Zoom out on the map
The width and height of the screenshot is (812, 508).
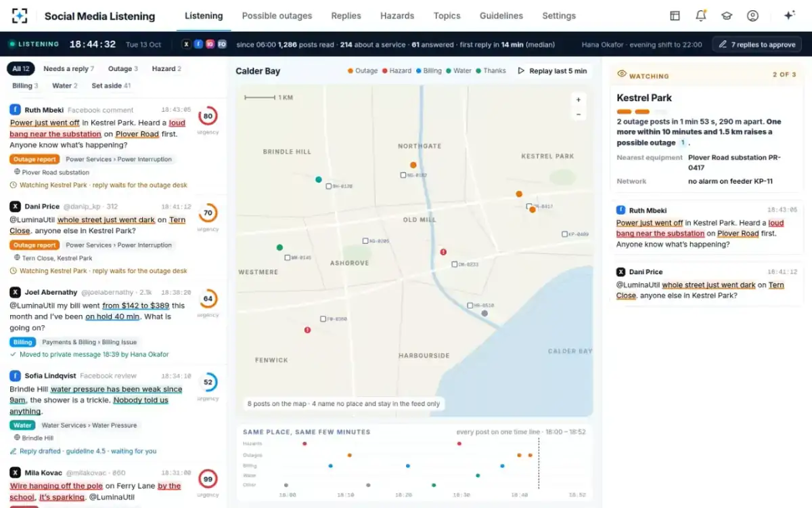pyautogui.click(x=578, y=114)
